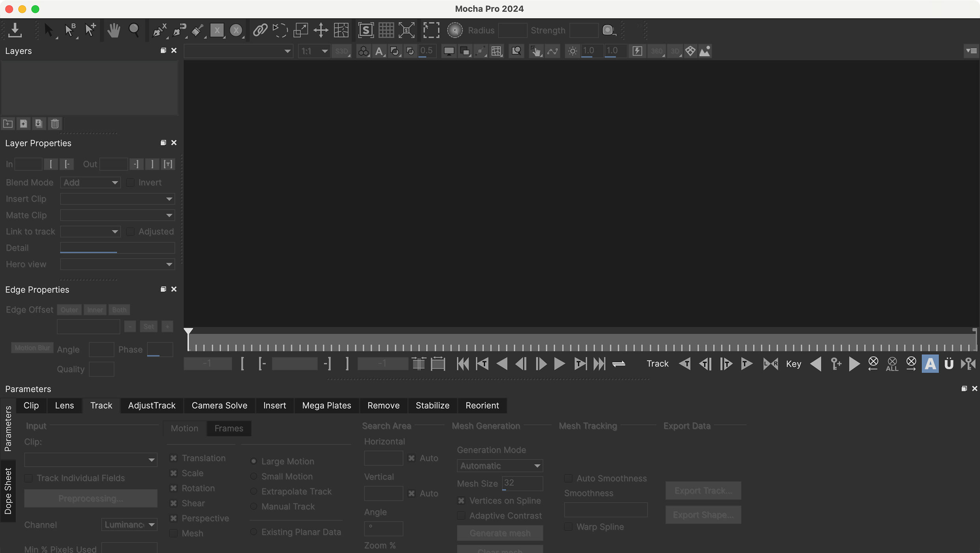980x553 pixels.
Task: Toggle the Invert checkbox
Action: (x=130, y=182)
